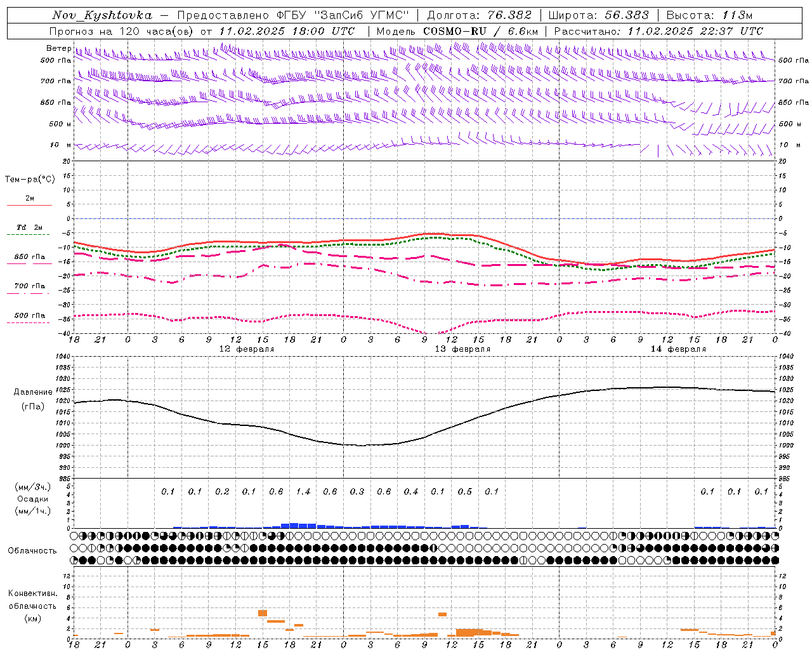The image size is (812, 650).
Task: Click the '(гПа)' unit under Давление
Action: tap(33, 406)
